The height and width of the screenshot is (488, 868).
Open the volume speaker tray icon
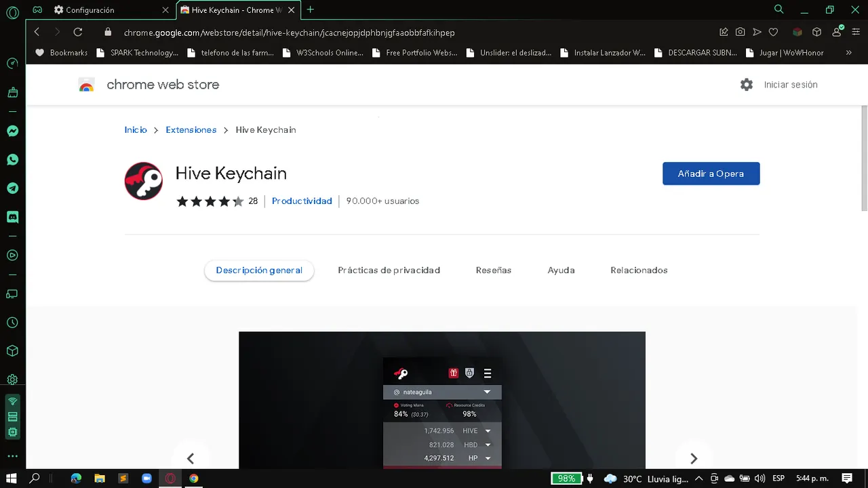point(759,479)
